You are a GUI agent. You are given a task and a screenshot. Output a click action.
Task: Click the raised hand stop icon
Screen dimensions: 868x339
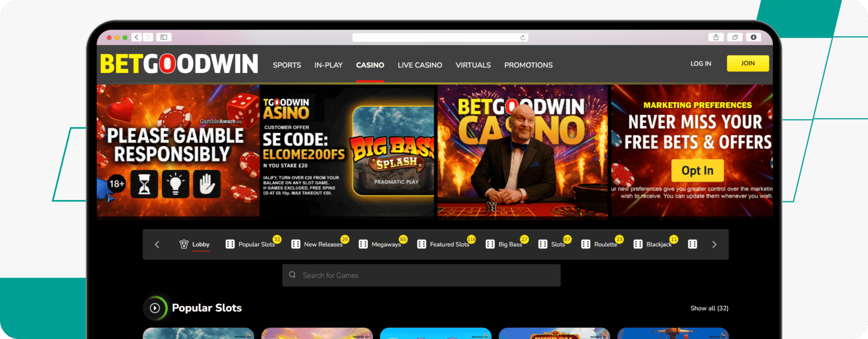tap(207, 184)
